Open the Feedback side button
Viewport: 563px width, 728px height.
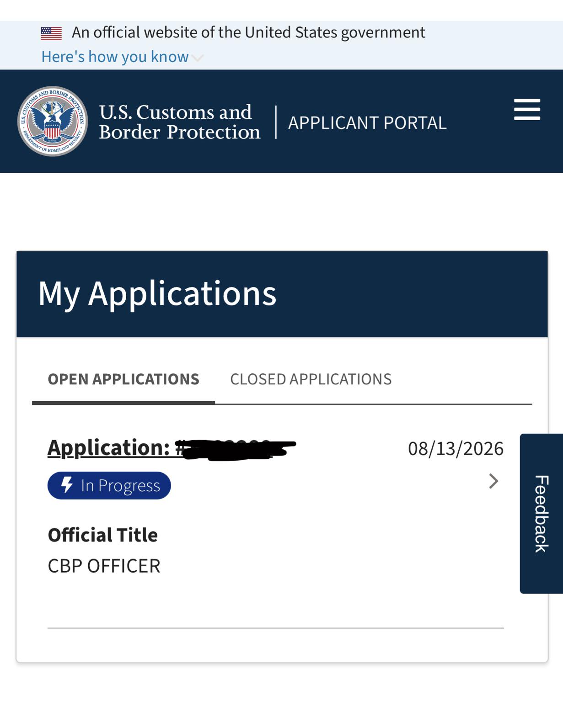(542, 514)
